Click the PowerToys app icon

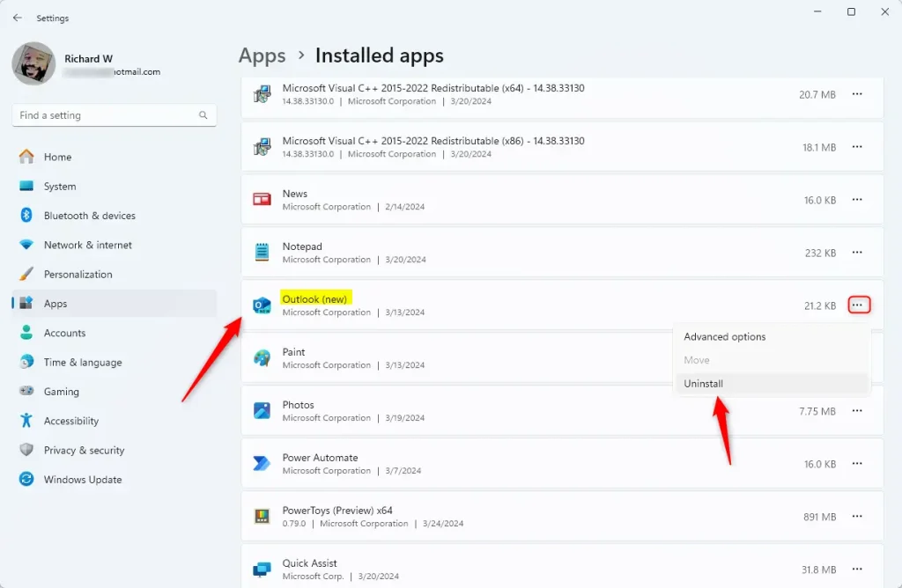pyautogui.click(x=262, y=516)
